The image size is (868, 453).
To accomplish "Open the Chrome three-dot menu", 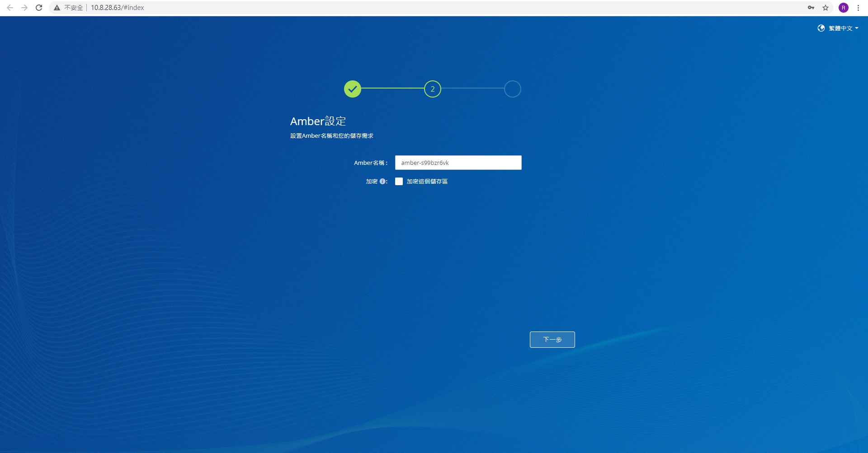I will coord(858,8).
